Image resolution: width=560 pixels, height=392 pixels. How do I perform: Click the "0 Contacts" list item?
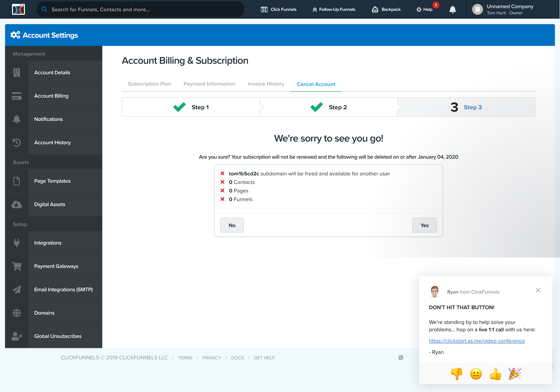(241, 182)
